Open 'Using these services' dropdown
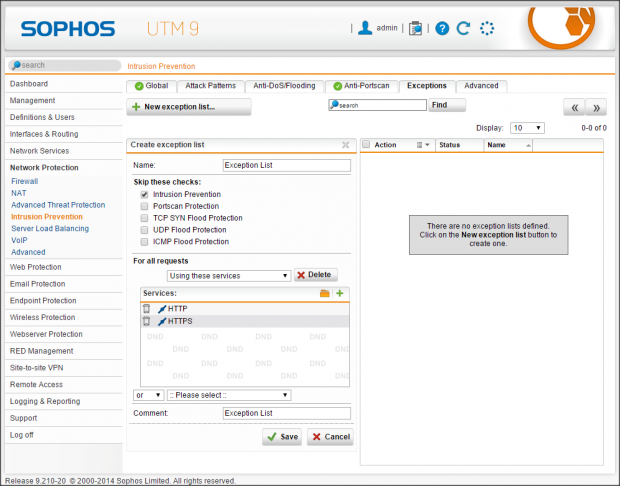The image size is (620, 486). click(229, 276)
